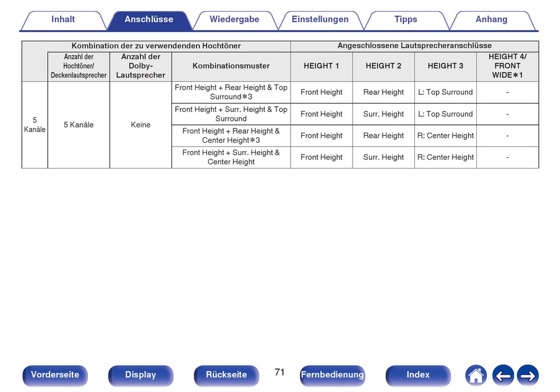This screenshot has height=392, width=560.
Task: Open the Anhang tab
Action: [x=492, y=20]
